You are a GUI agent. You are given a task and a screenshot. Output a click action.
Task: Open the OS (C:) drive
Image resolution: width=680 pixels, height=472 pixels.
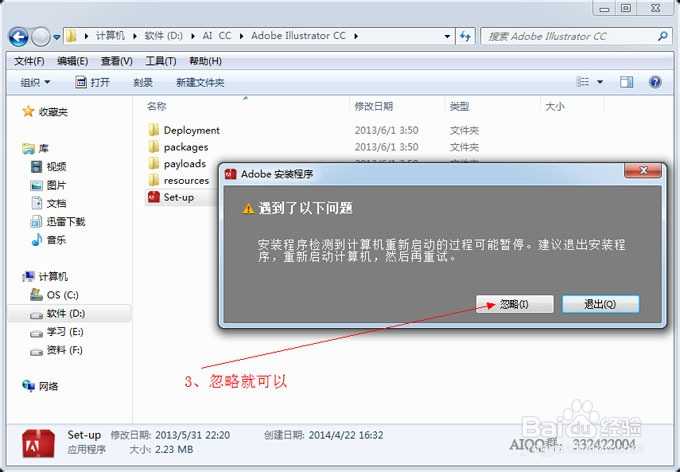pyautogui.click(x=54, y=295)
